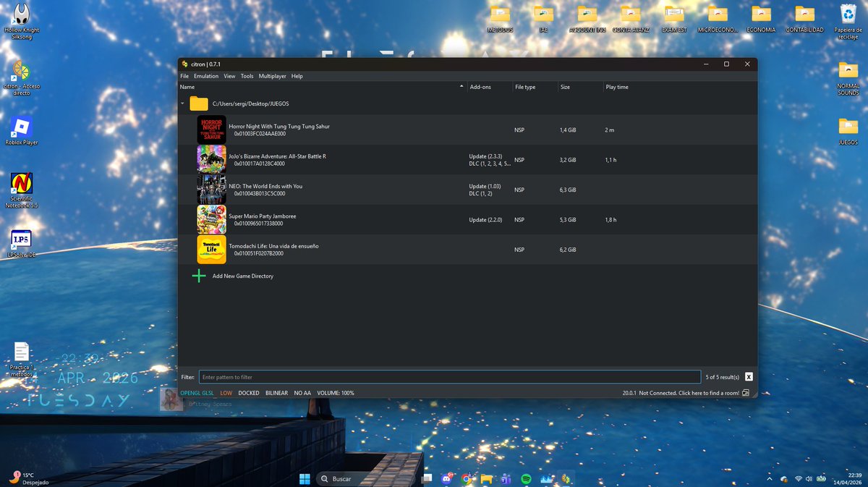Collapse the JUEGOS game directory tree
The image size is (868, 487).
point(182,103)
